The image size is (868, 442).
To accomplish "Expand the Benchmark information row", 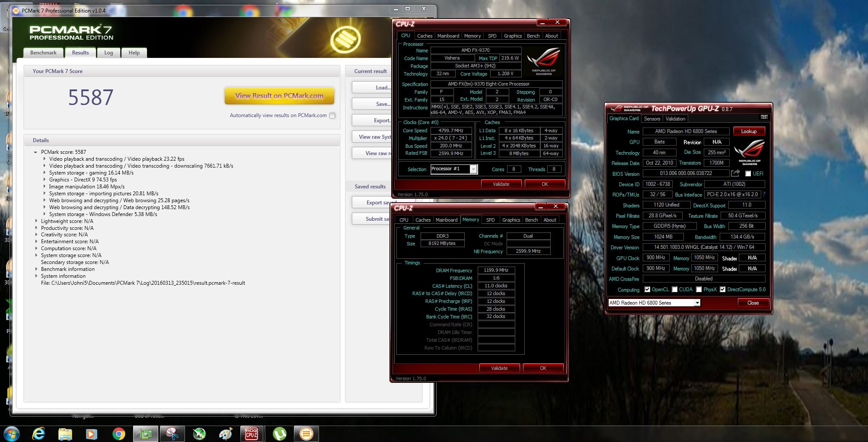I will click(x=36, y=269).
